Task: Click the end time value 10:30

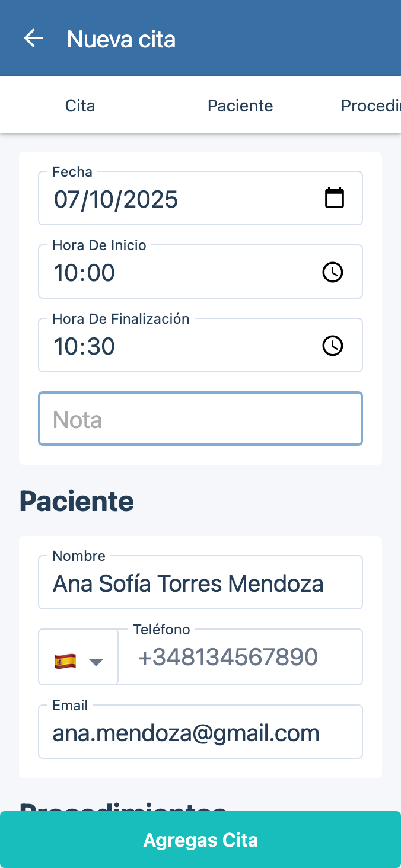Action: [84, 346]
